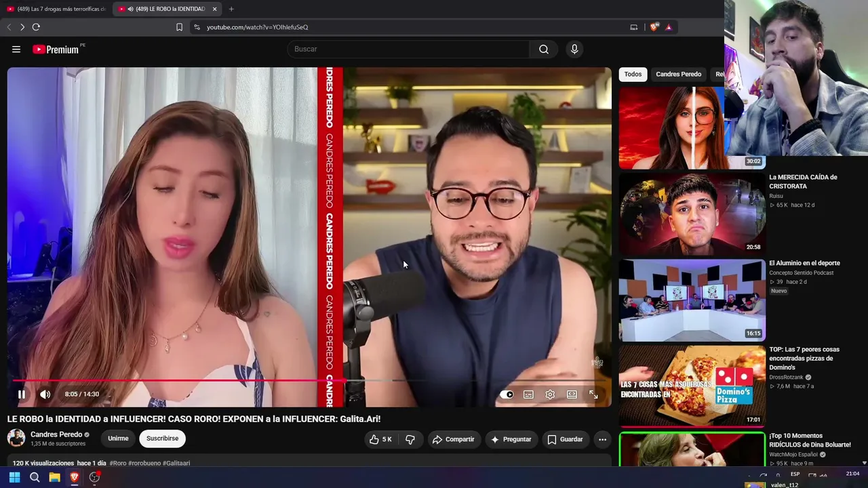
Task: Click the video title 'LE ROBO la IDENTIDAD a INFLUENCER!'
Action: pyautogui.click(x=194, y=419)
